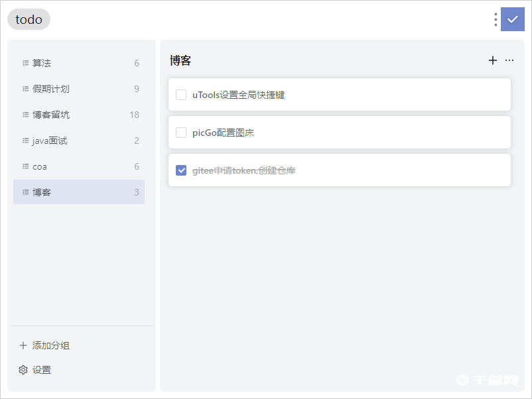Click the list icon on the selected 博客 group
Viewport: 532px width, 399px height.
tap(25, 192)
